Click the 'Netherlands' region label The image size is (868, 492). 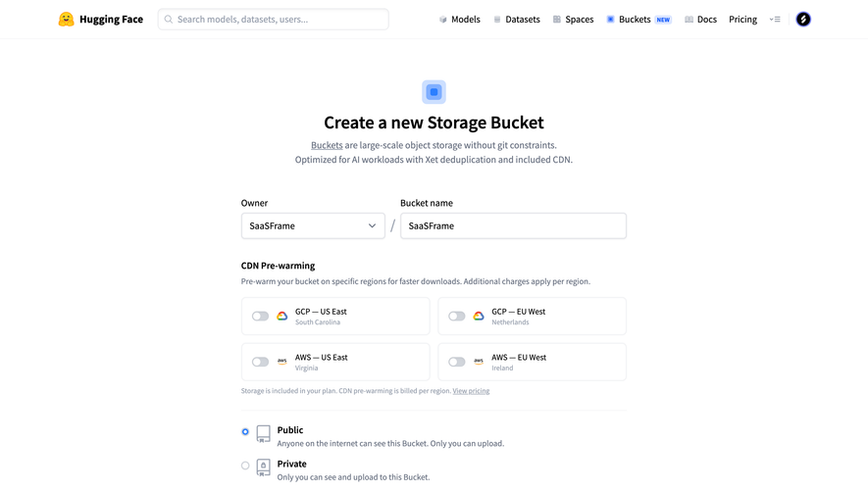510,322
